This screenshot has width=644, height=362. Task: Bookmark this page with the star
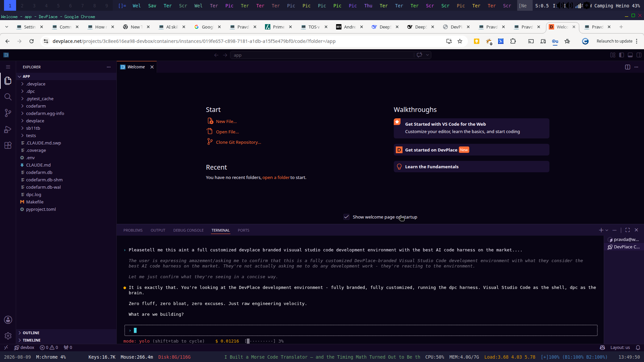[x=460, y=41]
